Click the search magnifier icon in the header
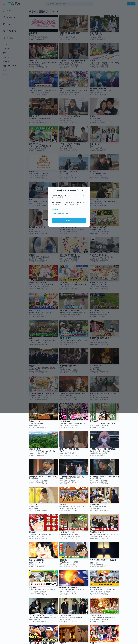This screenshot has width=138, height=644. pyautogui.click(x=48, y=4)
